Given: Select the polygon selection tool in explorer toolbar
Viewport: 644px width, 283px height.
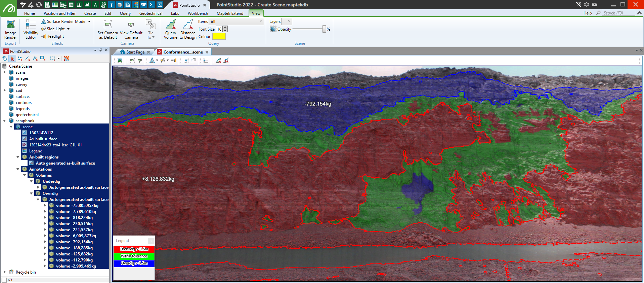Looking at the screenshot, I should [x=35, y=59].
